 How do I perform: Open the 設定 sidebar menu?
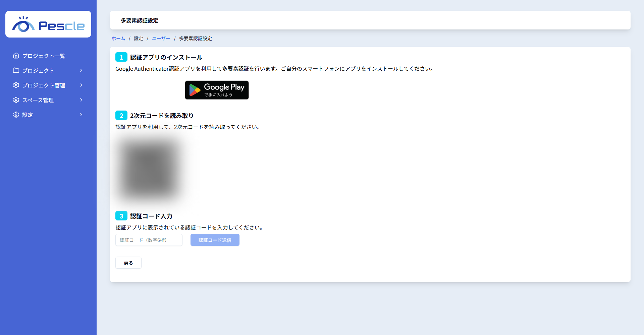pos(48,115)
